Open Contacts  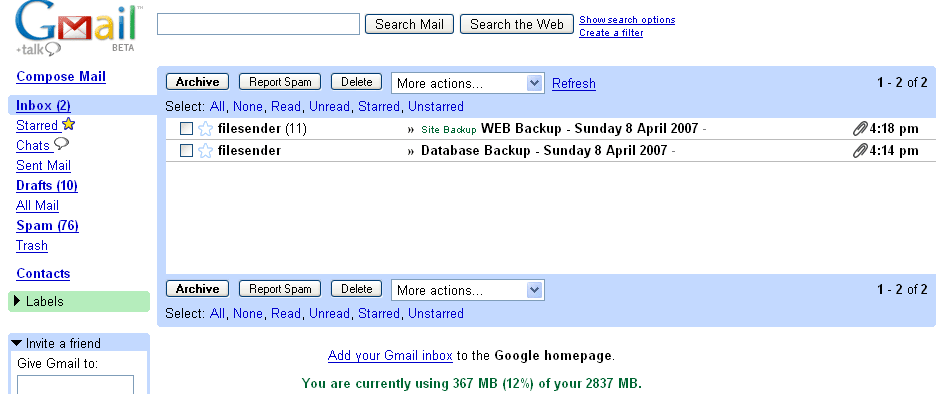pyautogui.click(x=43, y=274)
